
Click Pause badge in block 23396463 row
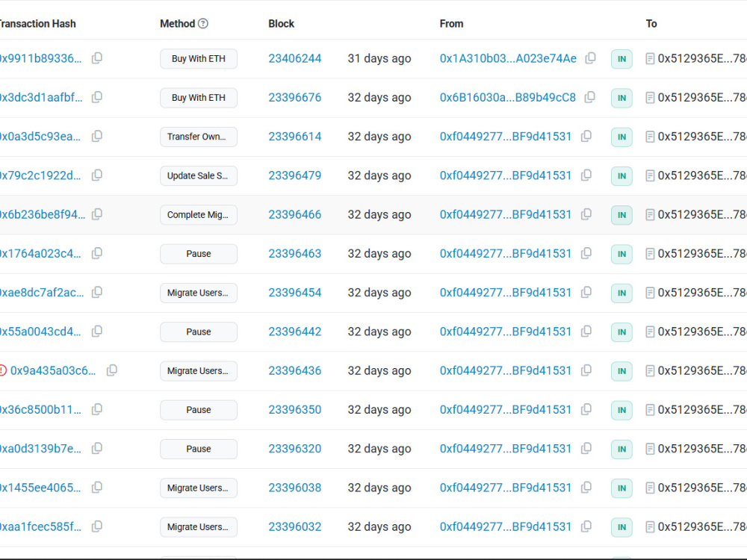(199, 254)
